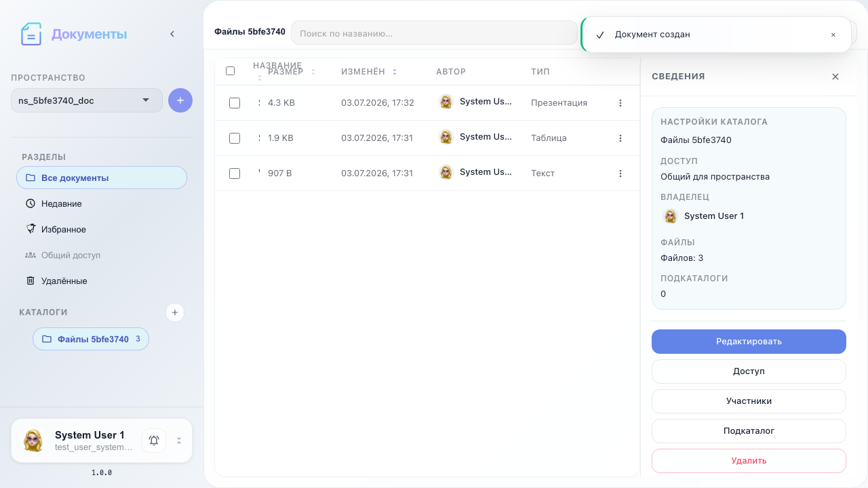
Task: Click the Участники button
Action: click(749, 401)
